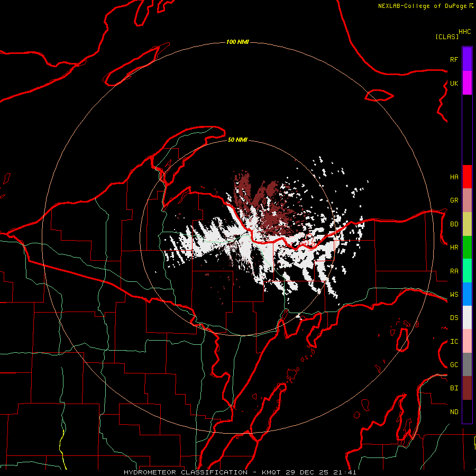Click the RF legend label
The height and width of the screenshot is (476, 476).
(454, 59)
